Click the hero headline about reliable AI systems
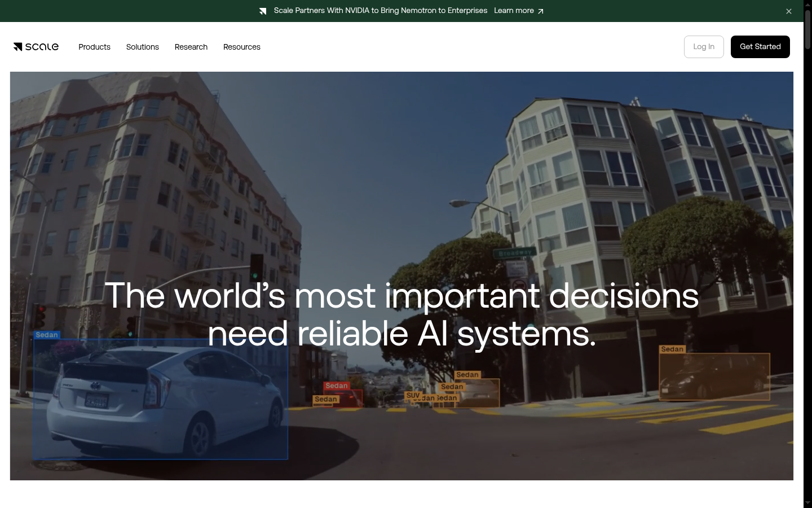Image resolution: width=812 pixels, height=508 pixels. 401,314
